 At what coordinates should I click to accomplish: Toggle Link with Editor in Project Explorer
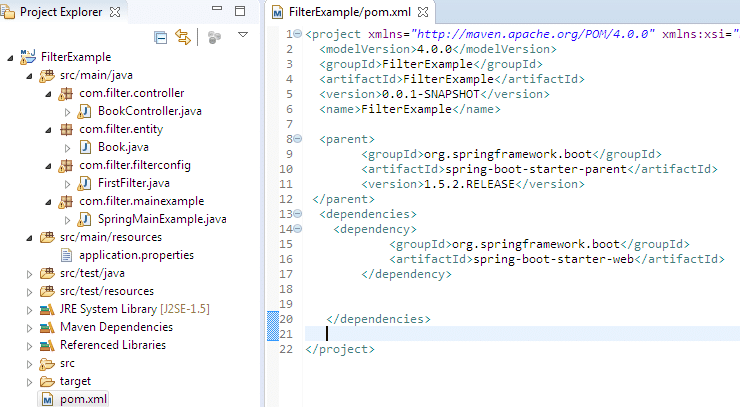pos(183,37)
